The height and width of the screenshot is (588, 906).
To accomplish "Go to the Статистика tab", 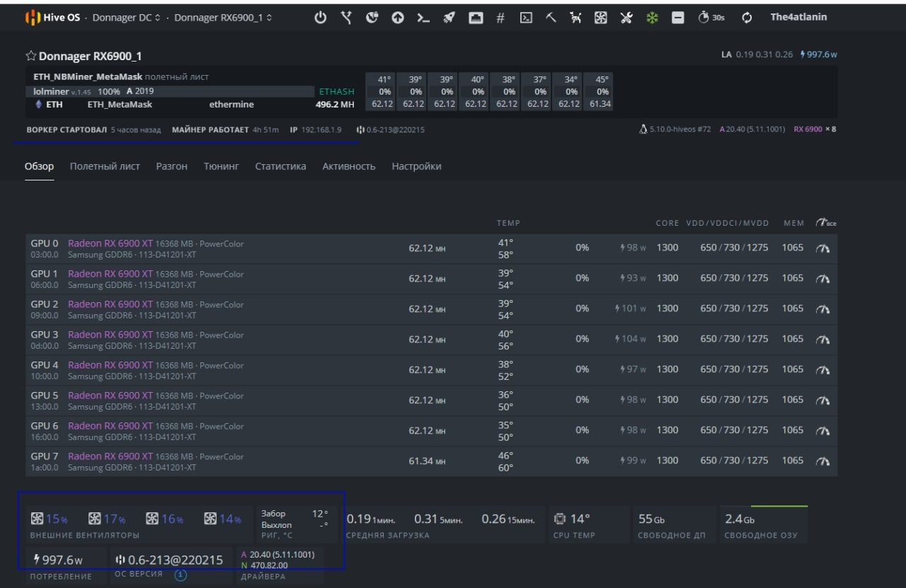I will [280, 166].
